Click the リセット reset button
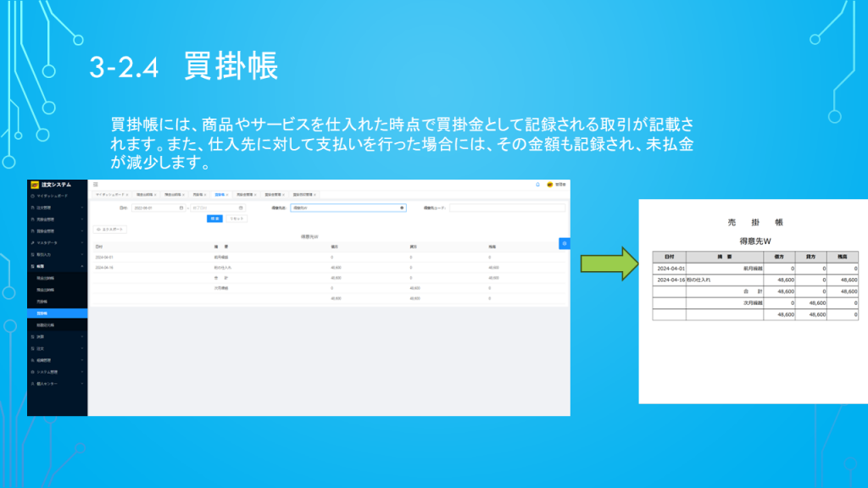This screenshot has width=868, height=488. pos(237,219)
